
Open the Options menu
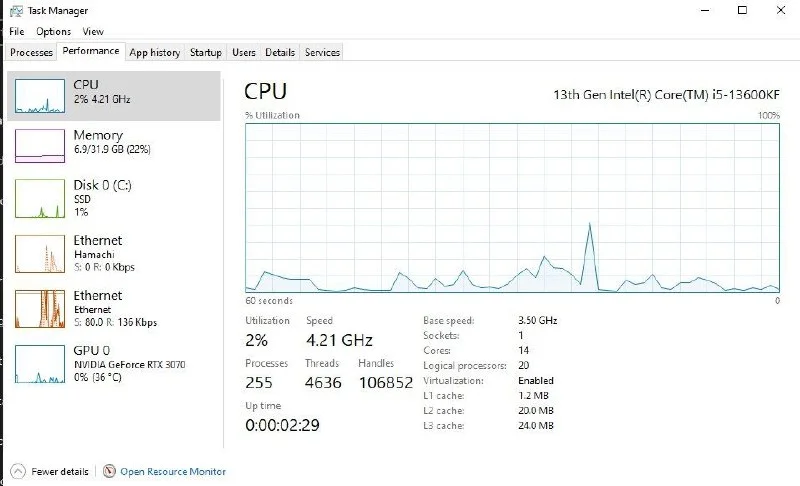pos(53,32)
